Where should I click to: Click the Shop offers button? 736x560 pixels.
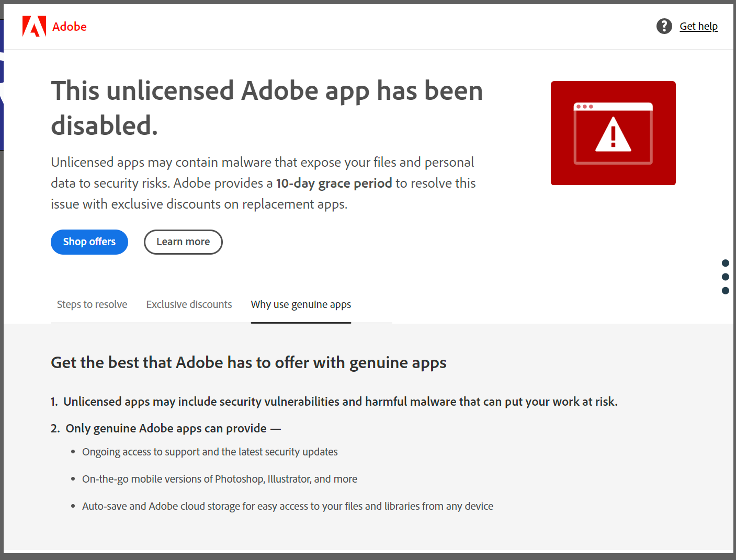89,242
